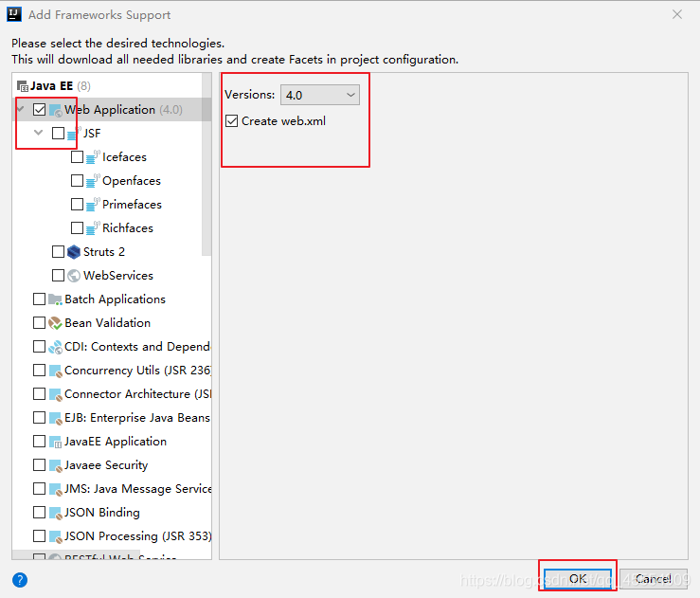Click the Javaee Security icon
Image resolution: width=700 pixels, height=598 pixels.
click(x=55, y=465)
